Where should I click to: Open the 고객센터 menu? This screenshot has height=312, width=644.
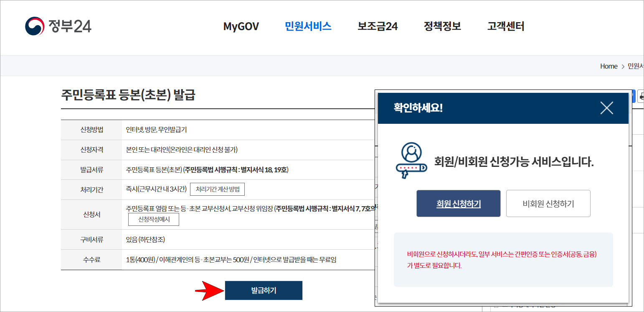coord(506,26)
